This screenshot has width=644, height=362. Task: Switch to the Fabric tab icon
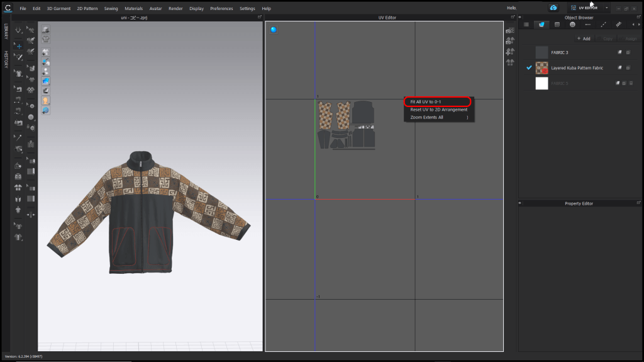point(541,25)
